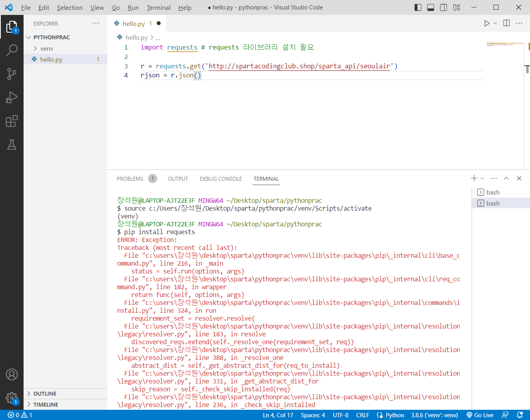Click the seoulair URL in code
The image size is (530, 420).
[299, 66]
